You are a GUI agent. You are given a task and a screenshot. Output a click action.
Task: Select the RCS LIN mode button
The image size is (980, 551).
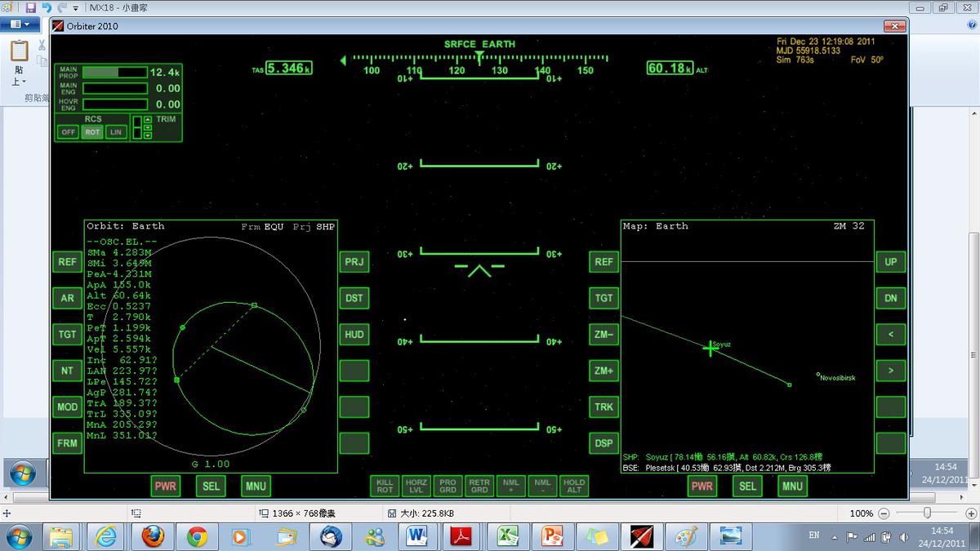(117, 132)
